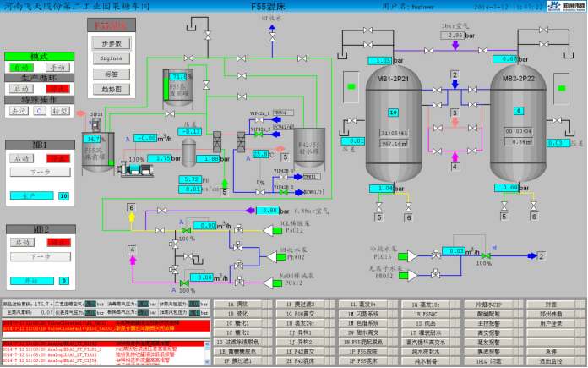588x368 pixels.
Task: Open the 标签 tags button
Action: pyautogui.click(x=112, y=74)
